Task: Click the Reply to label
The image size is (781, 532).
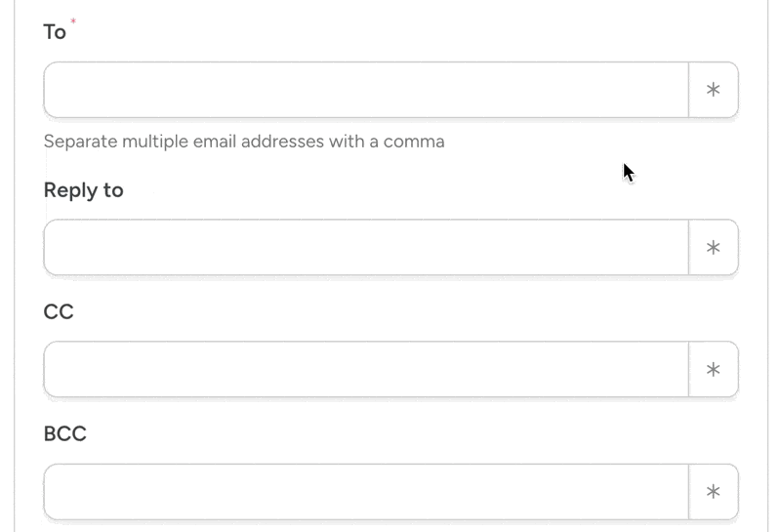Action: coord(83,189)
